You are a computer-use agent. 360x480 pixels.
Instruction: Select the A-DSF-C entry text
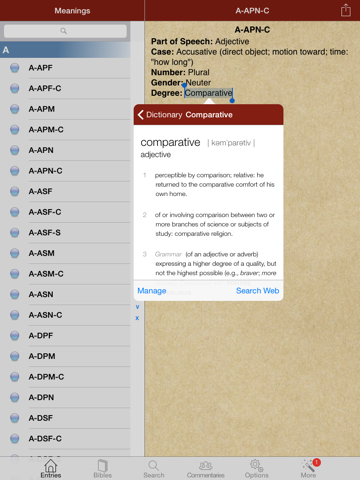click(45, 439)
